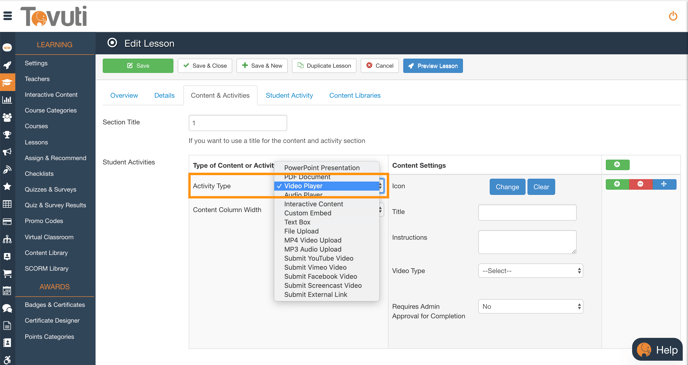The image size is (688, 365).
Task: Click the Preview Lesson button
Action: click(x=433, y=66)
